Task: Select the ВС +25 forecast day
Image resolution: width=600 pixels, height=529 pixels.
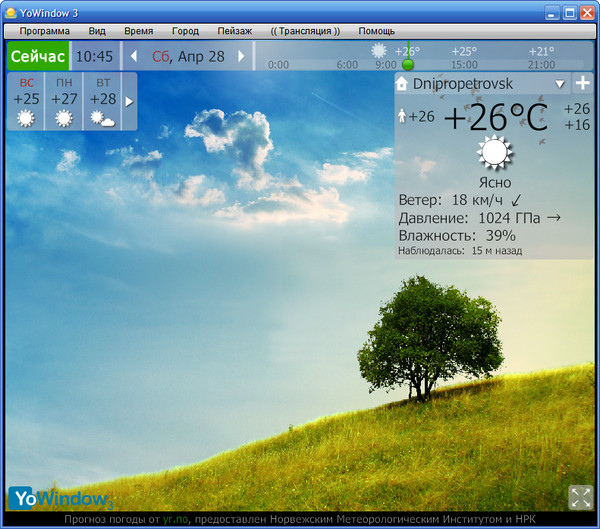Action: click(x=27, y=101)
